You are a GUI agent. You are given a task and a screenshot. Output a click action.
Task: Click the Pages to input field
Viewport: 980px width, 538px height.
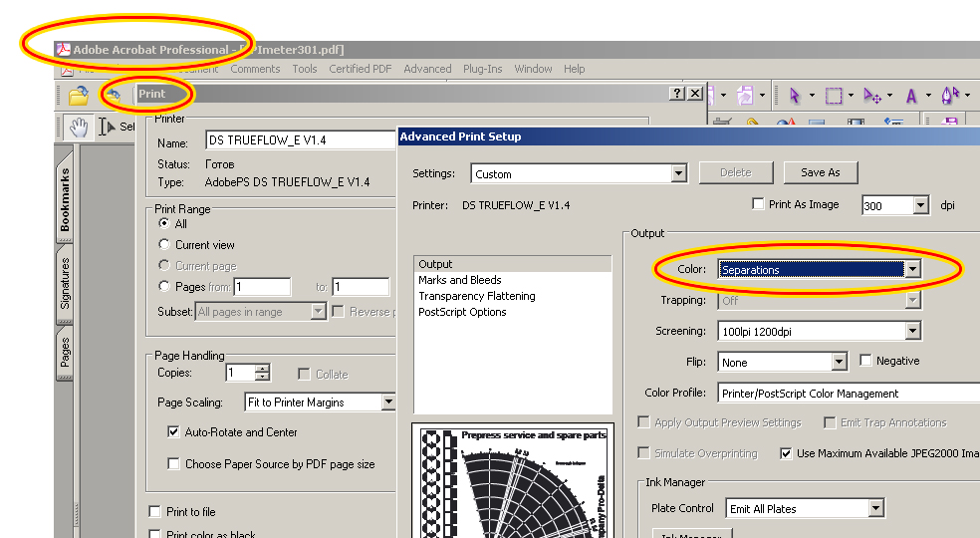point(361,287)
